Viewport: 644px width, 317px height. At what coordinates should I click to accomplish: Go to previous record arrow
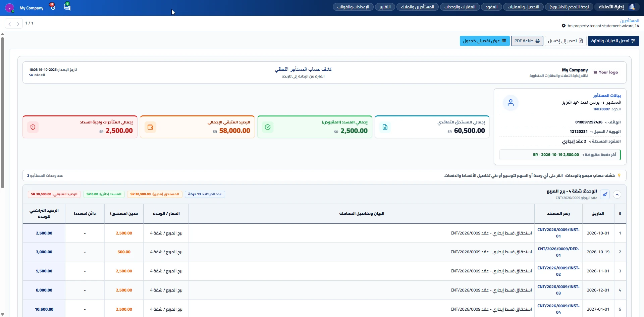point(10,23)
